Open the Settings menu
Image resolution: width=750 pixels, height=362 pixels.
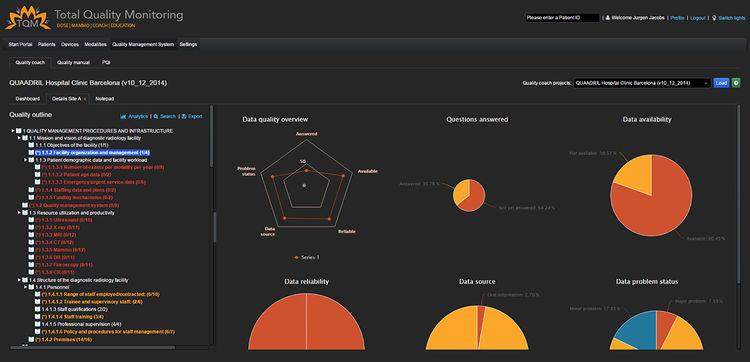(x=188, y=44)
